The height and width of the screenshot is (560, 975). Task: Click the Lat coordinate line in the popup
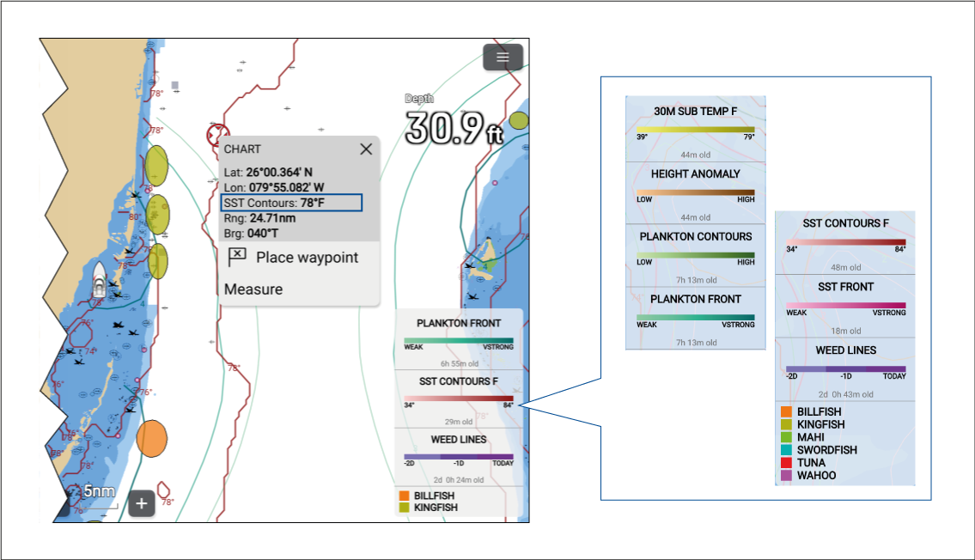click(x=268, y=172)
